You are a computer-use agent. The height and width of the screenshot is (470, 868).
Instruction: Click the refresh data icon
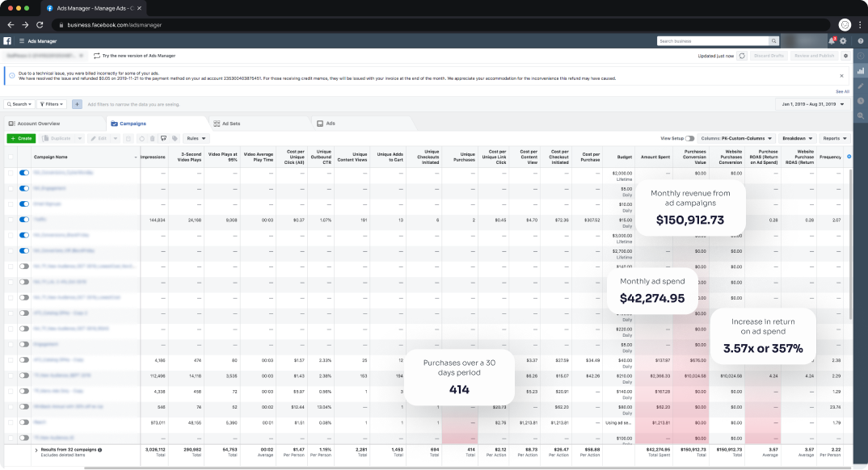(x=742, y=56)
